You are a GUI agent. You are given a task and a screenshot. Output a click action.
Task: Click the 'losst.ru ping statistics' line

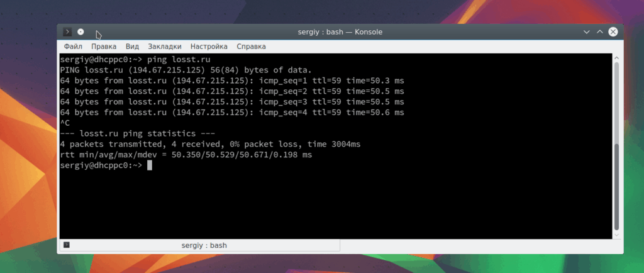(x=138, y=133)
